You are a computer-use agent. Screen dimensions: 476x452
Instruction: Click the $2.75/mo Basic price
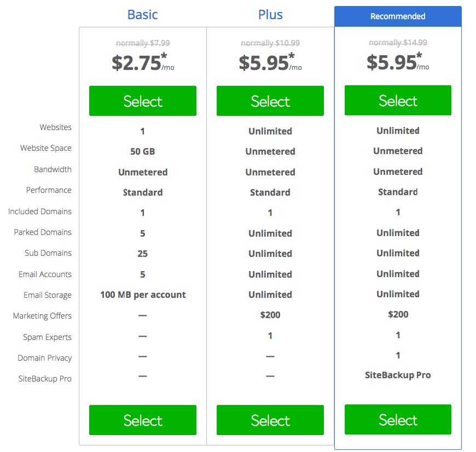143,62
